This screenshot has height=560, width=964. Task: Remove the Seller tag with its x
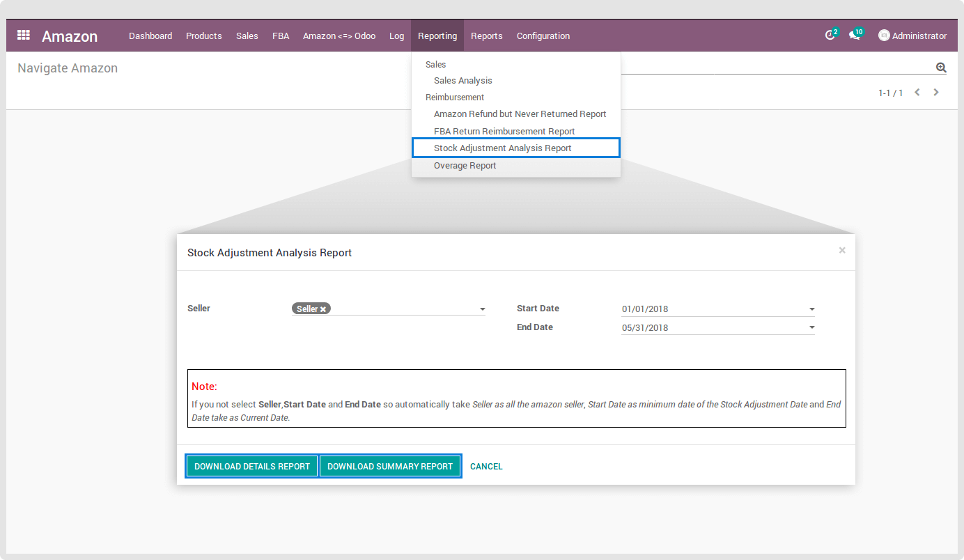(x=323, y=309)
